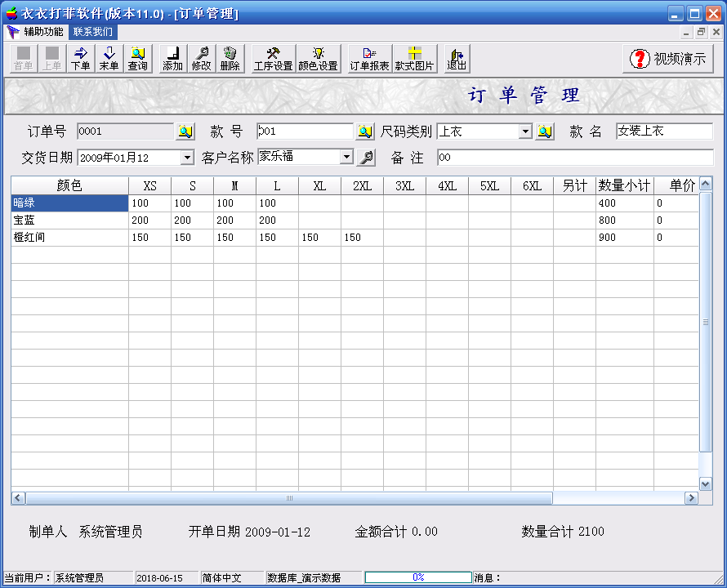Open the 订单报表 order report
This screenshot has width=727, height=588.
click(x=369, y=59)
